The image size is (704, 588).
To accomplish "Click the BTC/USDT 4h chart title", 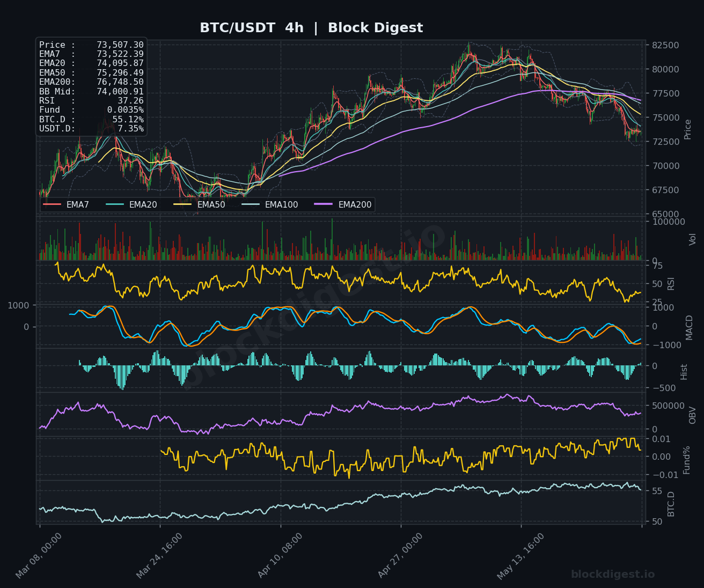I will click(311, 28).
